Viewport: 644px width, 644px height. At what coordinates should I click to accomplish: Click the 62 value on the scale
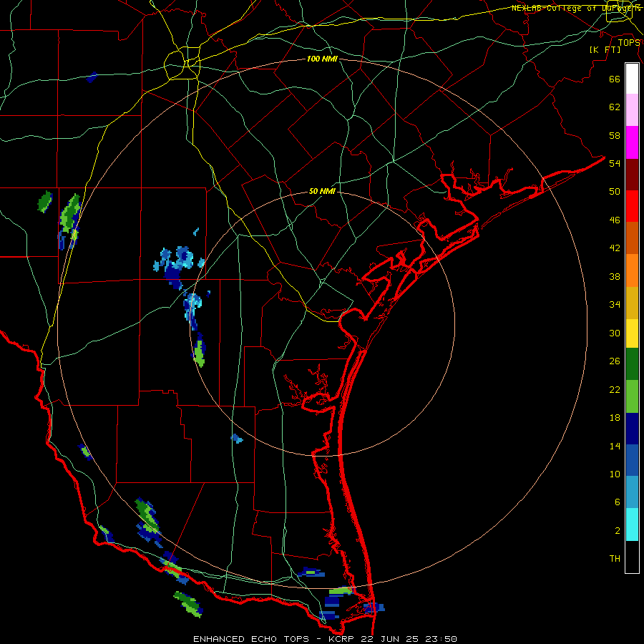pos(615,107)
